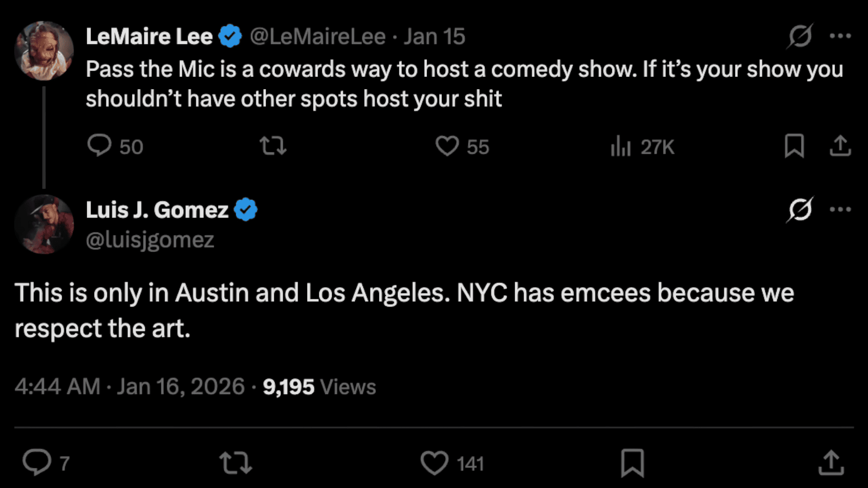Open more options on Luis J. Gomez's tweet
This screenshot has width=868, height=488.
[840, 209]
